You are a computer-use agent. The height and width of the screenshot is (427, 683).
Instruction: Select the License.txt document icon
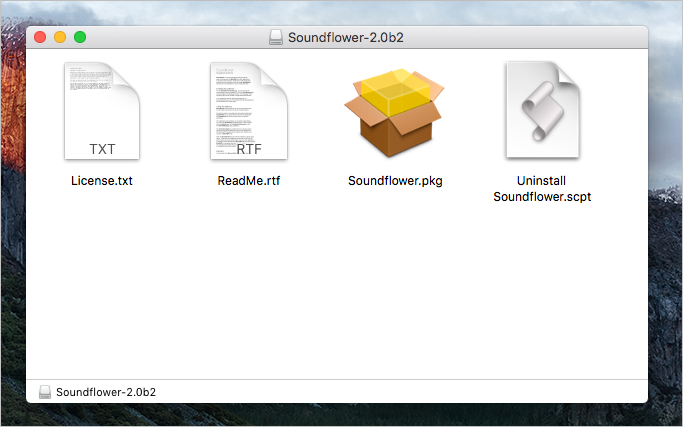pyautogui.click(x=102, y=111)
